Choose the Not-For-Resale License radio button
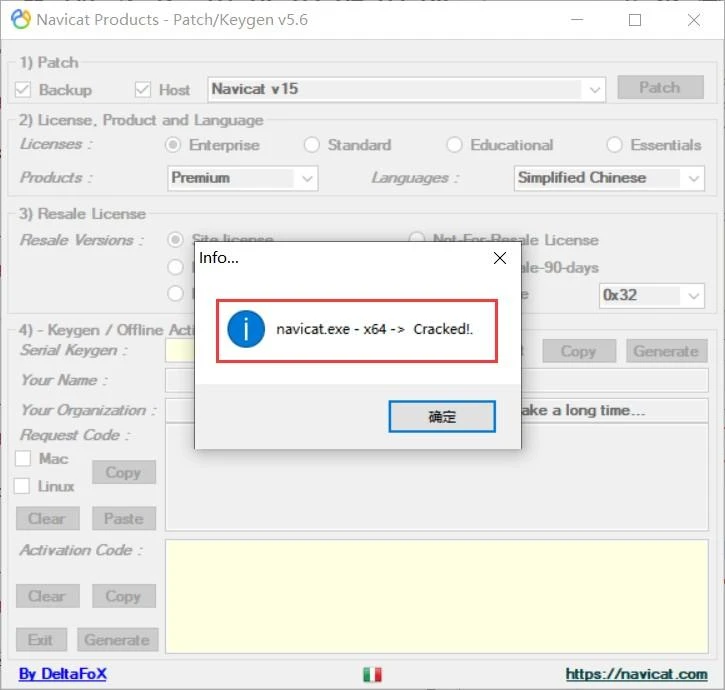 click(417, 237)
